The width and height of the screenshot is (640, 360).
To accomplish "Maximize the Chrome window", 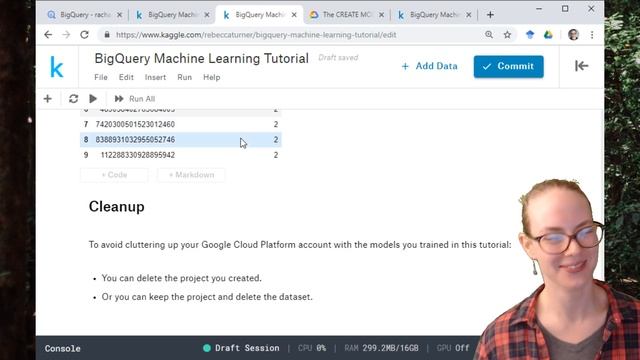I will 565,9.
